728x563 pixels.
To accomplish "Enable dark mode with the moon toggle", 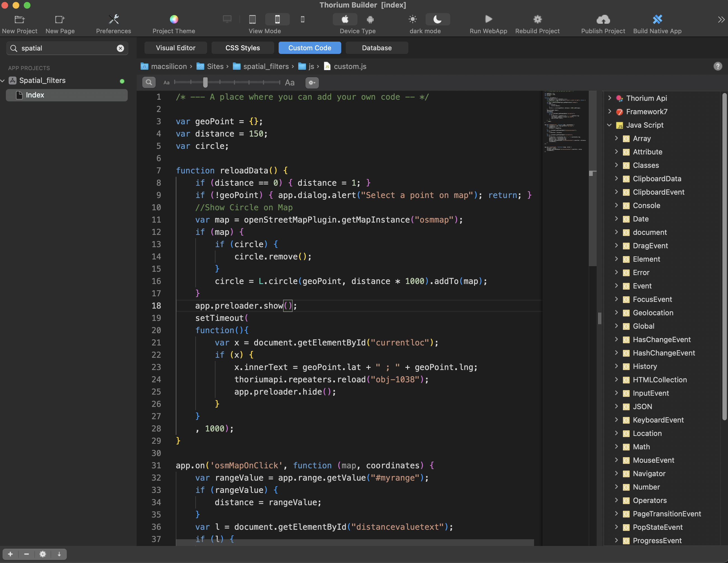I will (x=437, y=19).
